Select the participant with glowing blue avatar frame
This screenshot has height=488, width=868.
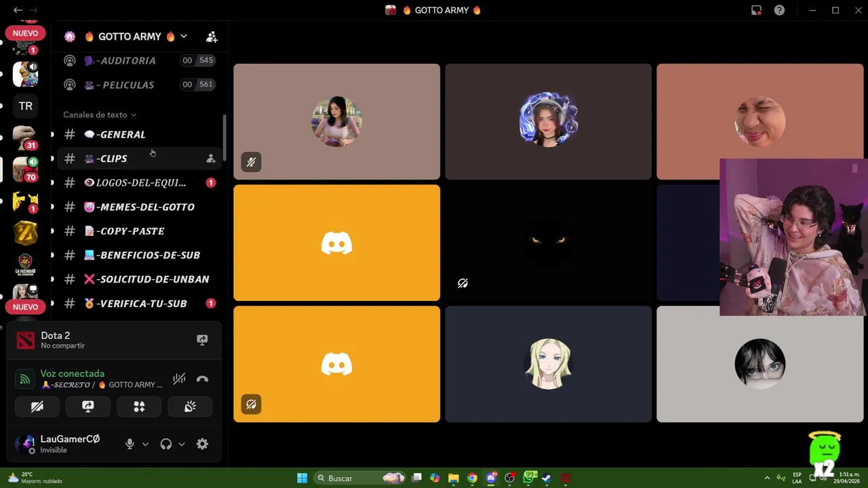548,122
